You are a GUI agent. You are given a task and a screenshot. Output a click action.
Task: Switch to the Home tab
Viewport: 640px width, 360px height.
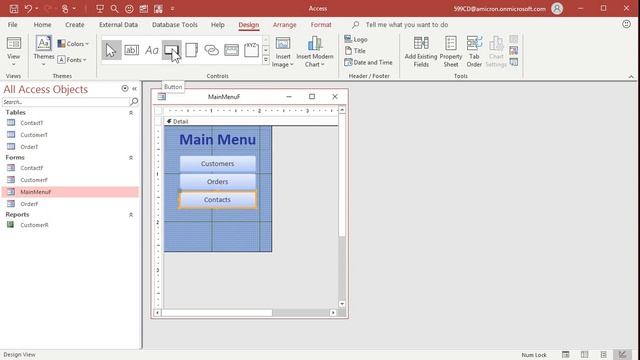(42, 25)
